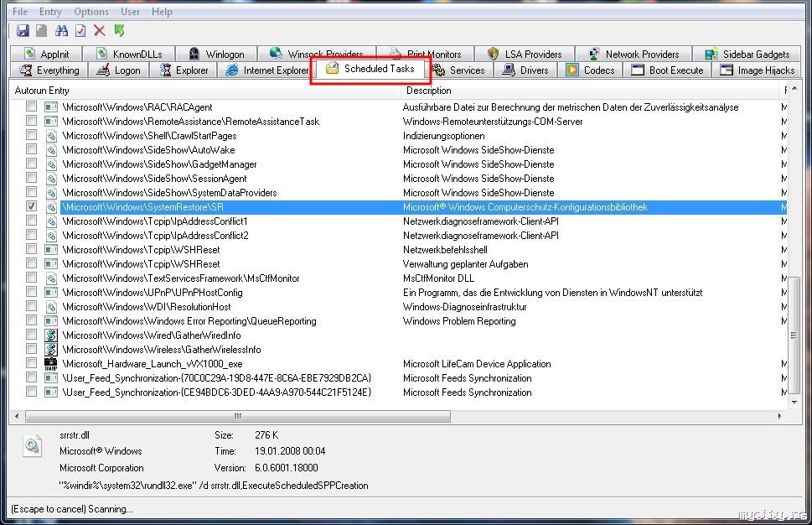Switch to the Drivers tab
This screenshot has width=812, height=525.
525,70
